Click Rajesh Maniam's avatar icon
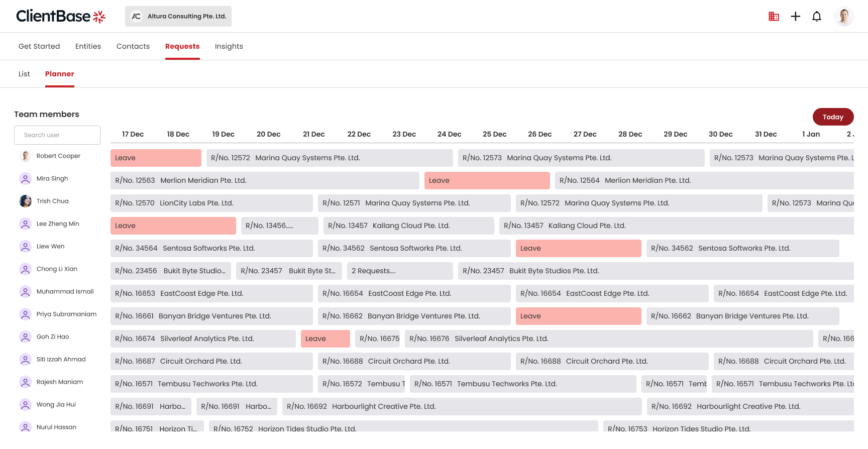 point(25,382)
